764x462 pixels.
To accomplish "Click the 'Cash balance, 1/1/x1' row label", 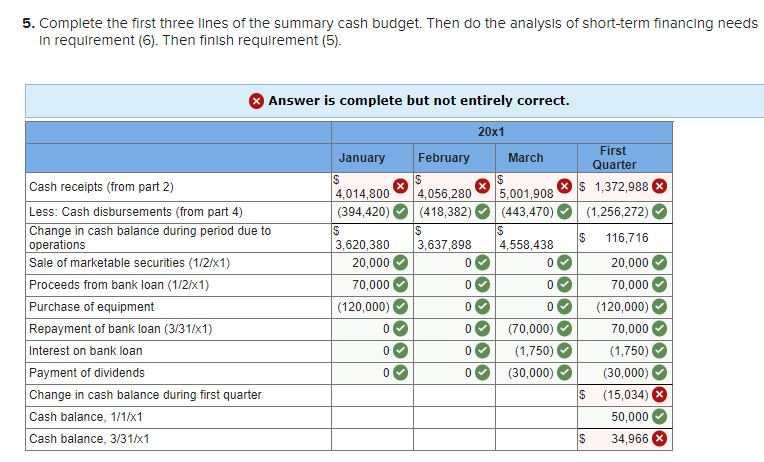I will [86, 417].
